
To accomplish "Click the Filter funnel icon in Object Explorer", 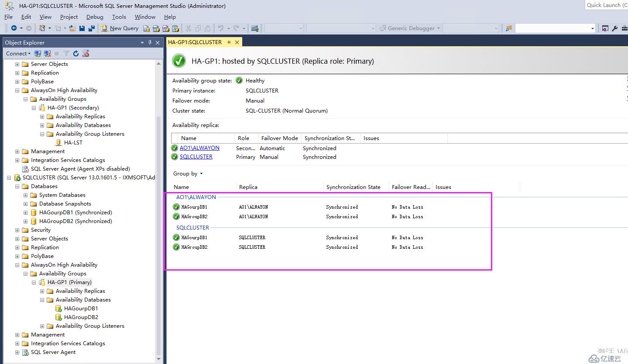I will click(x=66, y=54).
